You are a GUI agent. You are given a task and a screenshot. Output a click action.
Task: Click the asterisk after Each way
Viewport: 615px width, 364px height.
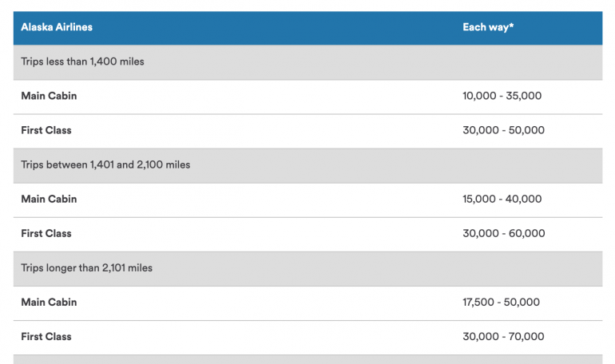pos(511,26)
